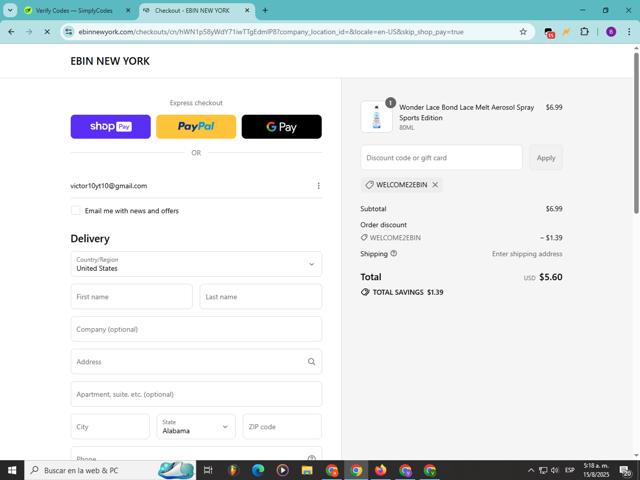Click the address search magnifier icon

tap(311, 362)
